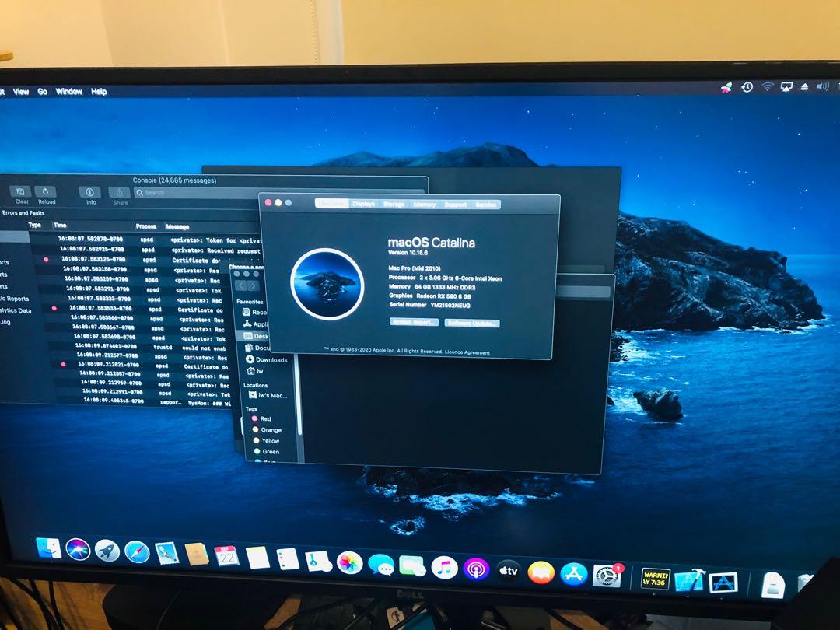This screenshot has width=840, height=630.
Task: Launch Siri from the Dock
Action: [x=79, y=550]
